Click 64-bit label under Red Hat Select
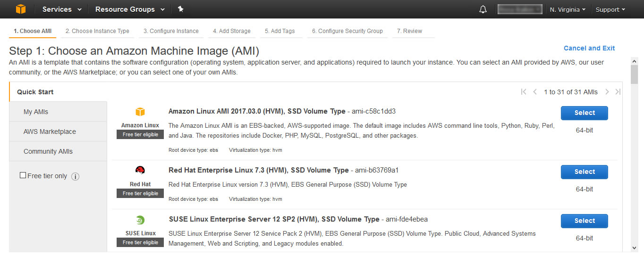This screenshot has width=644, height=264. pos(585,189)
